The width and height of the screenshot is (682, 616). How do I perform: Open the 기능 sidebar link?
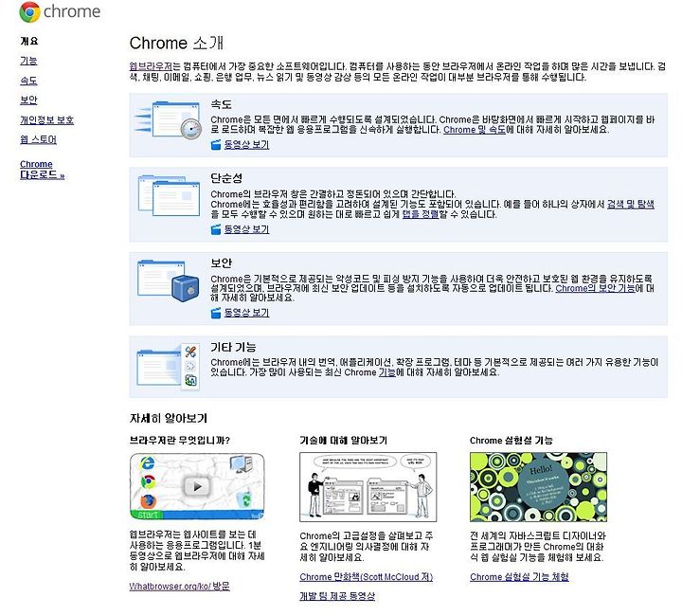tap(28, 61)
